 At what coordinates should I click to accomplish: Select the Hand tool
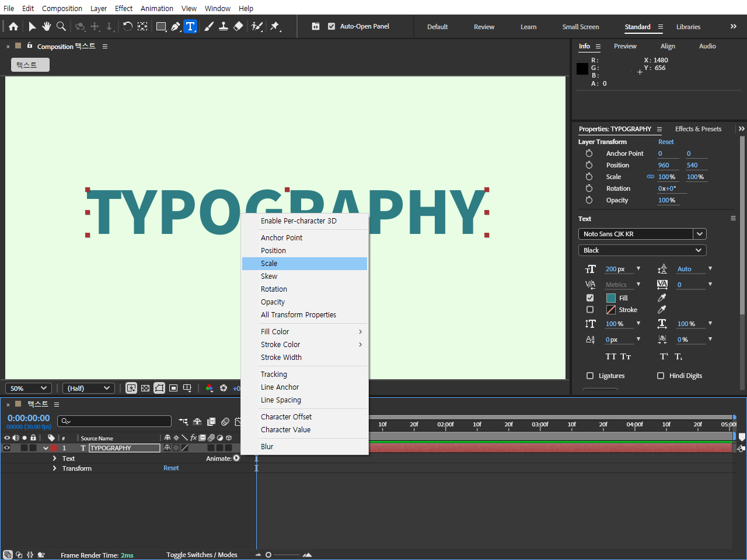tap(47, 26)
